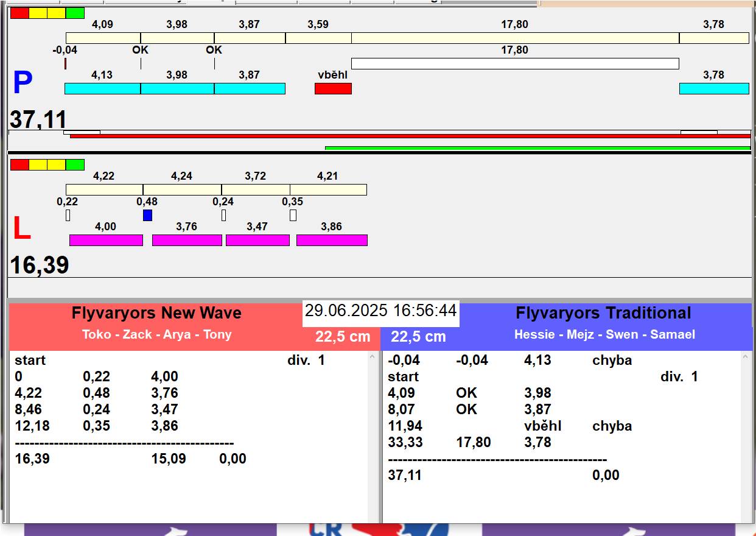Select the 11,94 vběhl chyba results row
Image resolution: width=756 pixels, height=536 pixels.
click(x=509, y=426)
